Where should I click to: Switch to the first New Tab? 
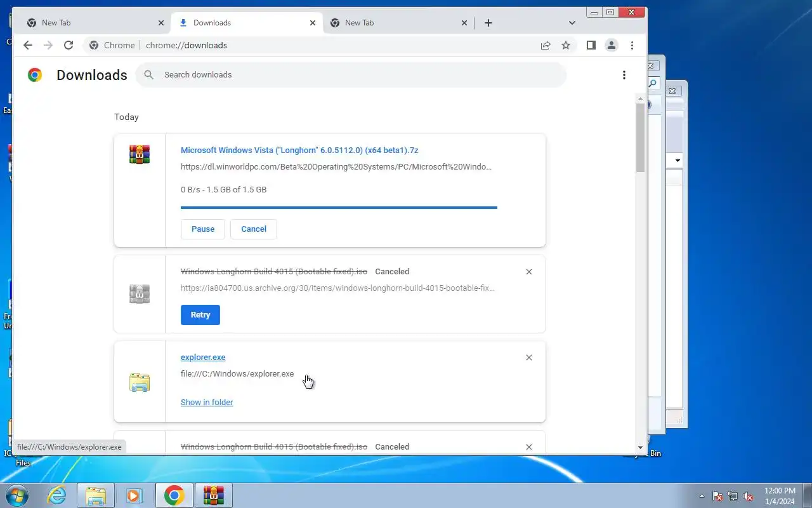pyautogui.click(x=95, y=23)
